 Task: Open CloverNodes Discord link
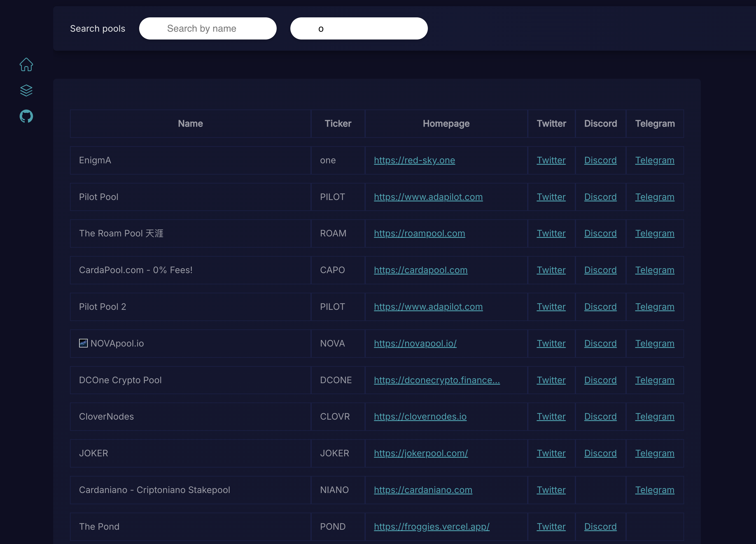tap(600, 417)
